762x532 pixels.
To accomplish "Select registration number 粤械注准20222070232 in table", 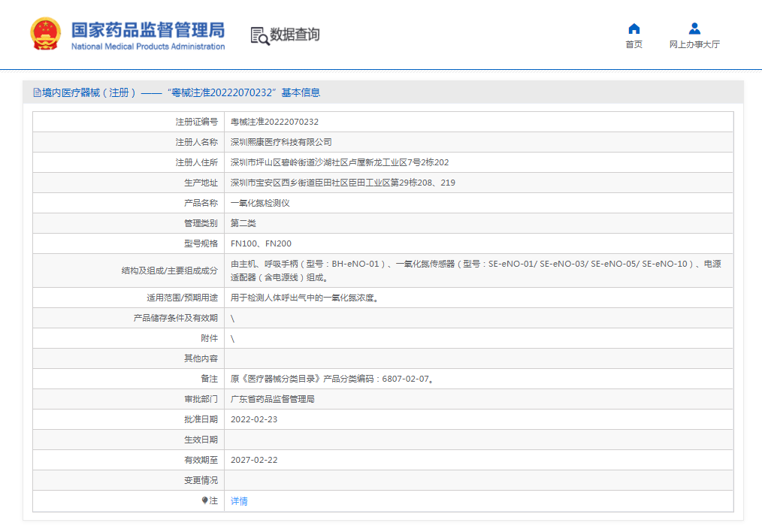I will 274,122.
